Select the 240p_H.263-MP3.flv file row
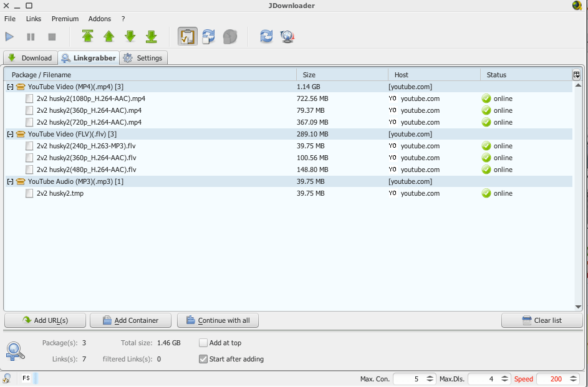This screenshot has width=588, height=387. (x=288, y=146)
